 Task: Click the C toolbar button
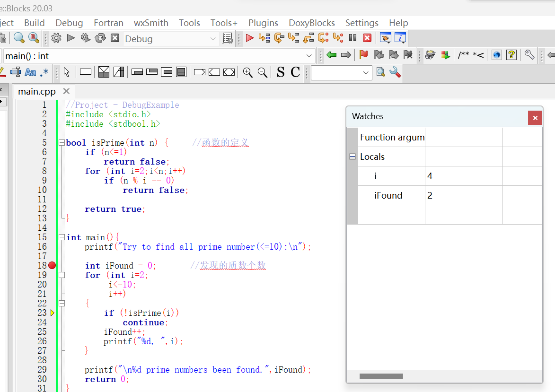295,72
